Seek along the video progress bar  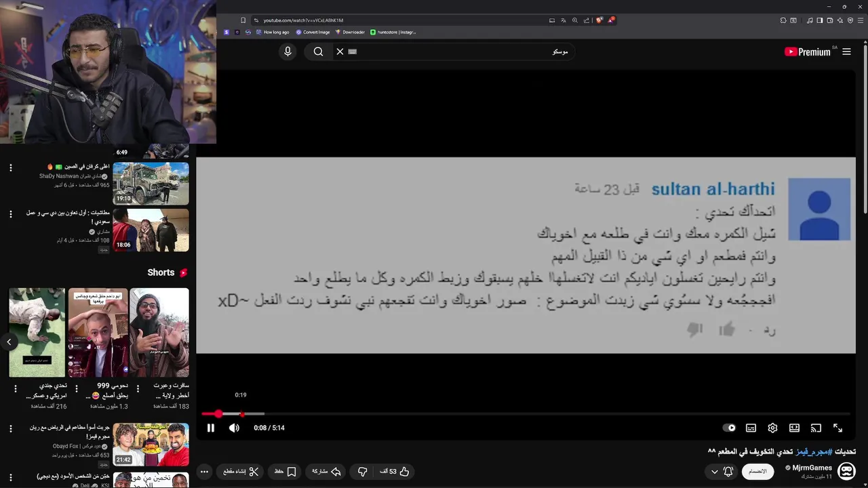point(526,413)
